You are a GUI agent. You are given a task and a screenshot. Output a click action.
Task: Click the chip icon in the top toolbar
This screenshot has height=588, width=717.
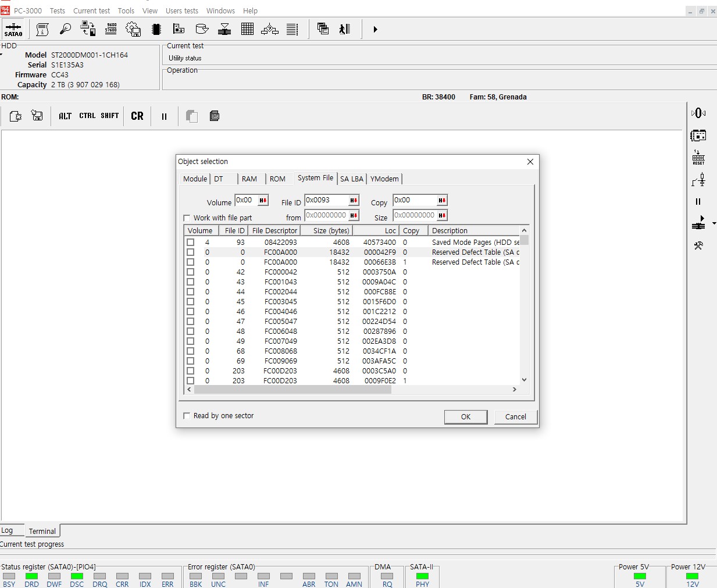(156, 29)
